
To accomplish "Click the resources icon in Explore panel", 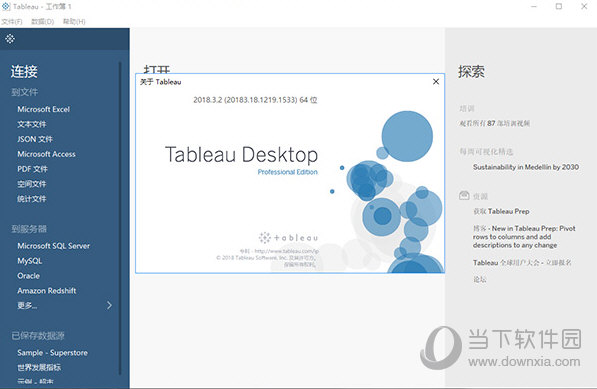I will 464,196.
